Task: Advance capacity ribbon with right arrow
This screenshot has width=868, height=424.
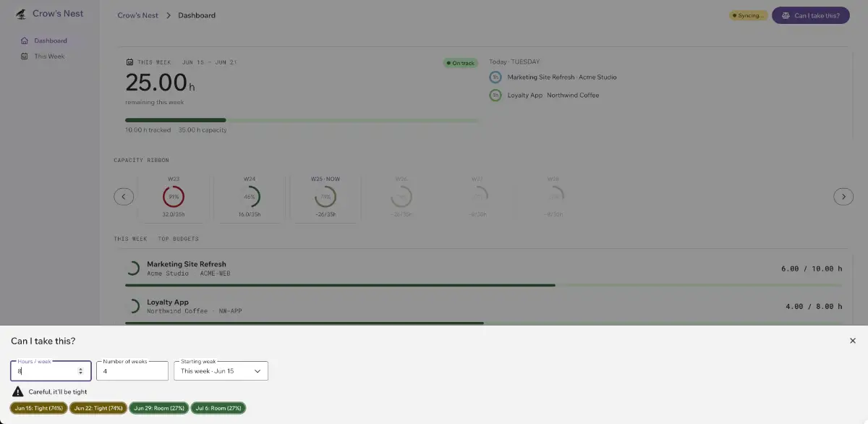Action: 843,196
